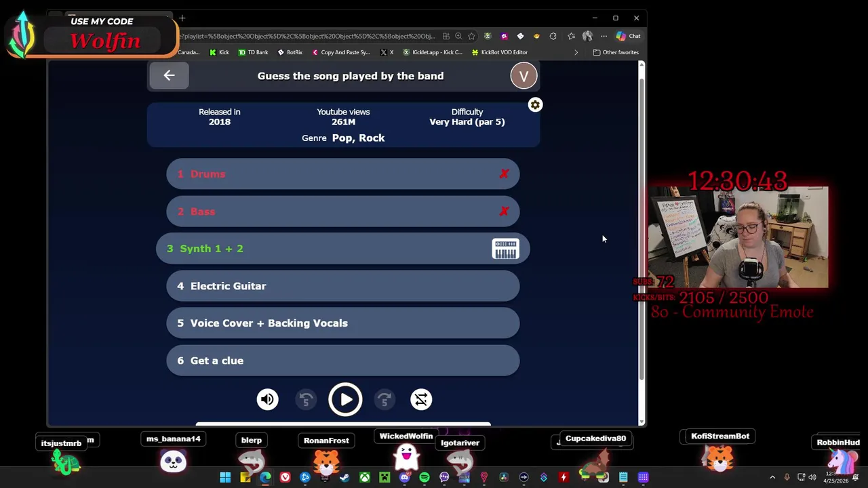The width and height of the screenshot is (868, 488).
Task: Open the Other favorites folder
Action: coord(615,52)
